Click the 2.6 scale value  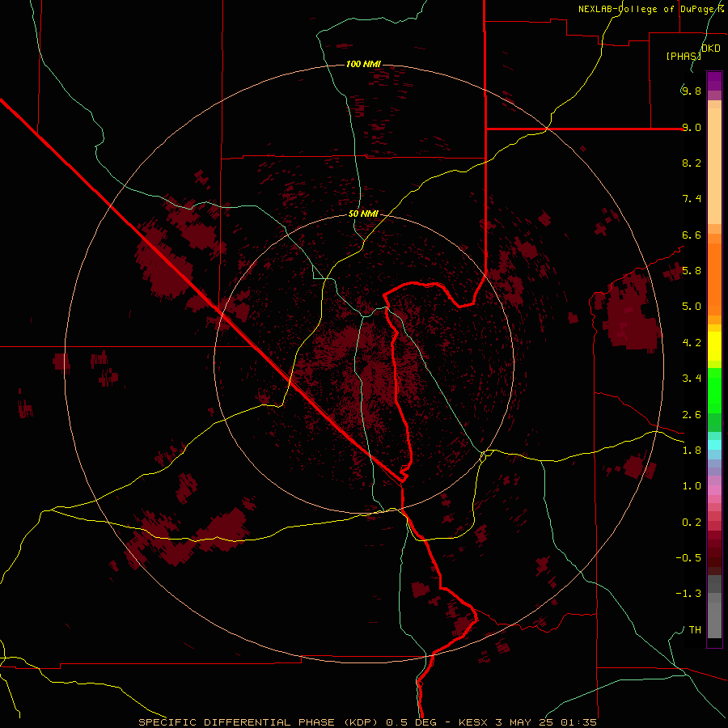(x=692, y=415)
